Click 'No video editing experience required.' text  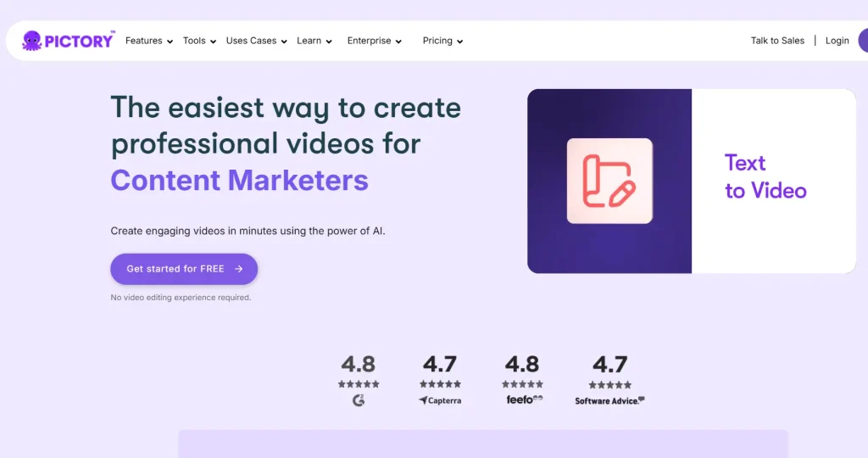(181, 298)
